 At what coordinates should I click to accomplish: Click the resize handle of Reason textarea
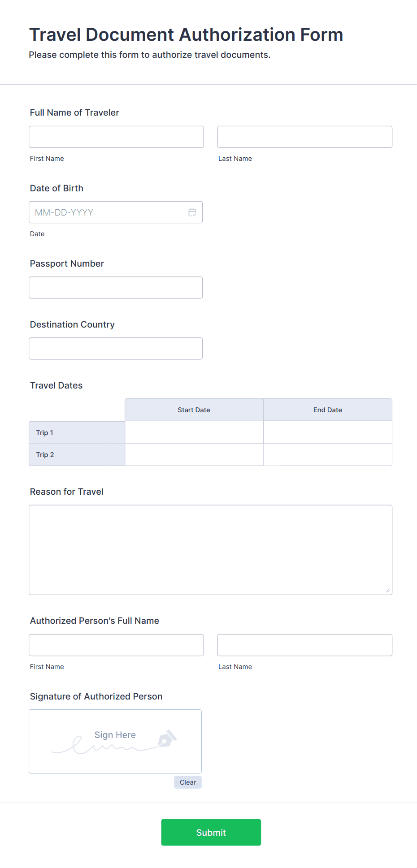[x=388, y=591]
